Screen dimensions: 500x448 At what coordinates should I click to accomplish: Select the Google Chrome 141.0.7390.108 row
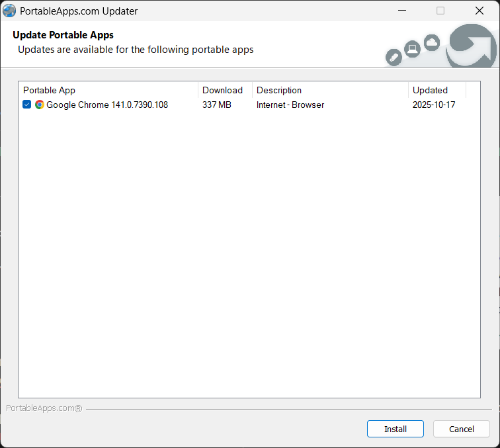(107, 105)
